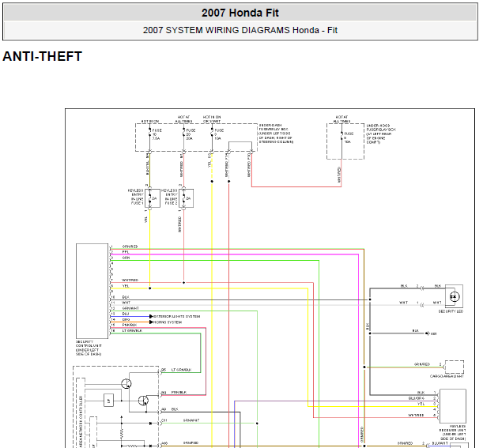Click the lower transistor symbol in controller
This screenshot has width=483, height=448.
[x=143, y=401]
